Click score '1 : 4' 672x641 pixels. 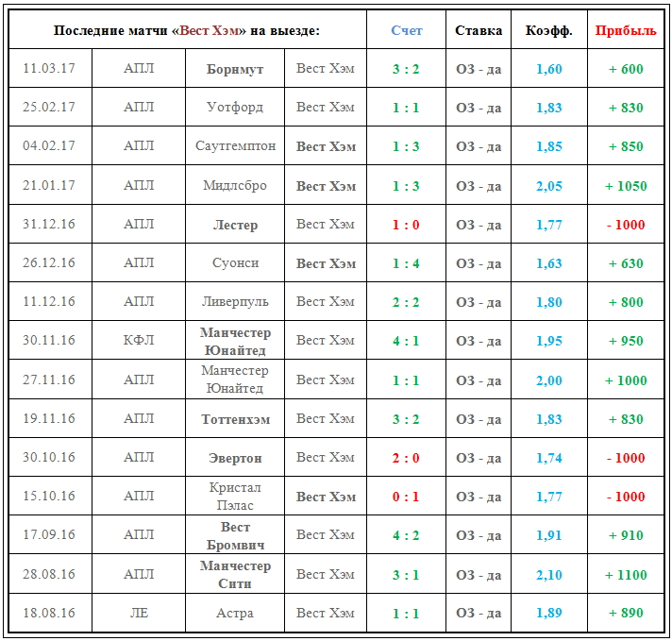406,263
